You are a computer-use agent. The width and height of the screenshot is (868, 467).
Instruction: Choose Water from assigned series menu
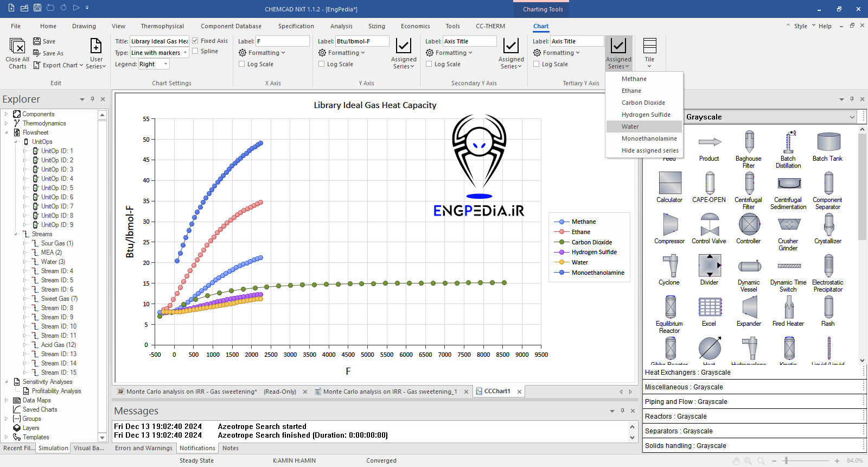tap(644, 127)
